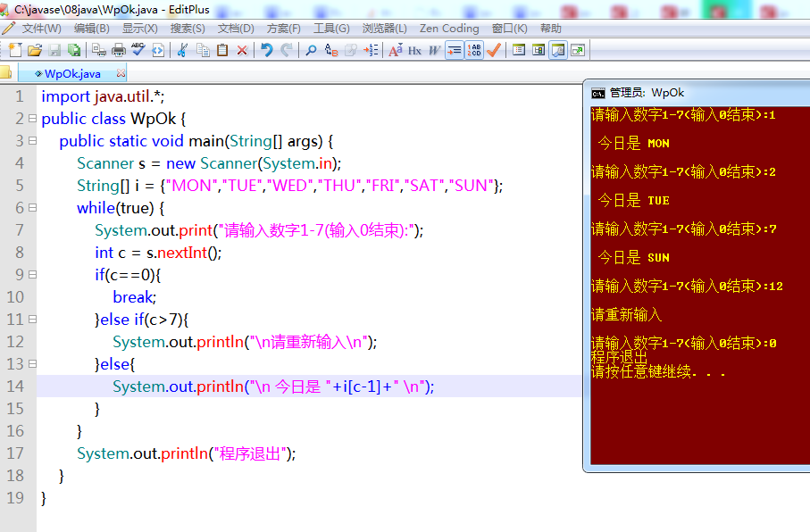The height and width of the screenshot is (532, 810).
Task: Click the Save All toolbar icon
Action: pyautogui.click(x=74, y=50)
